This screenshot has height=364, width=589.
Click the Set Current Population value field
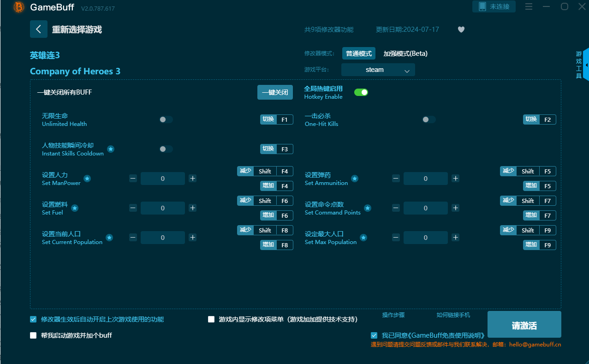[163, 238]
